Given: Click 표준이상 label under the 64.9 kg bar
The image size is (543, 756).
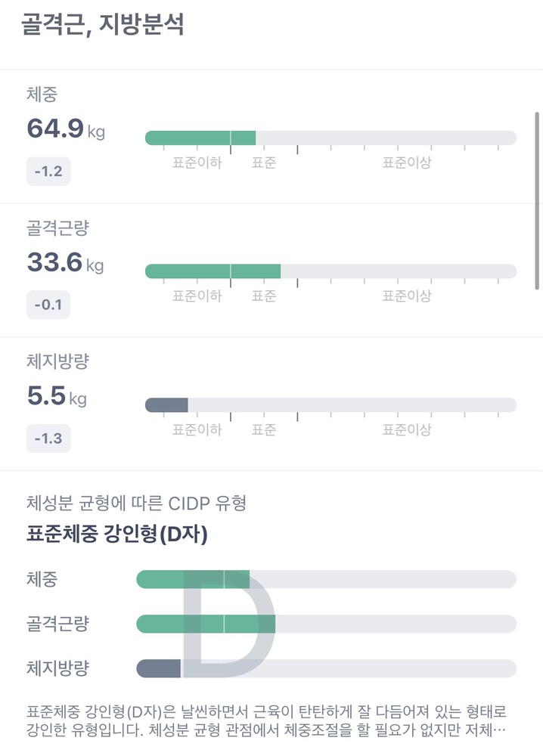Looking at the screenshot, I should tap(406, 163).
